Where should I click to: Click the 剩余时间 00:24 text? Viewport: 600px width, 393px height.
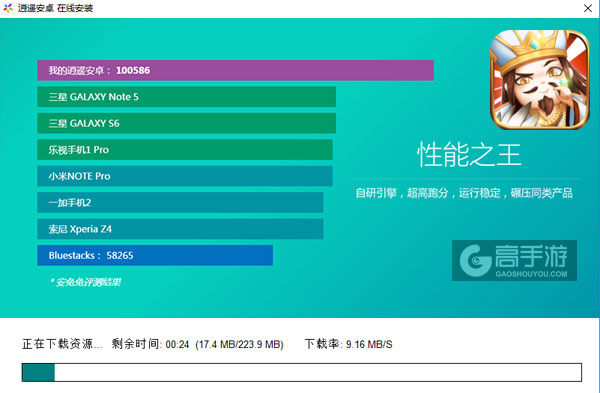150,344
